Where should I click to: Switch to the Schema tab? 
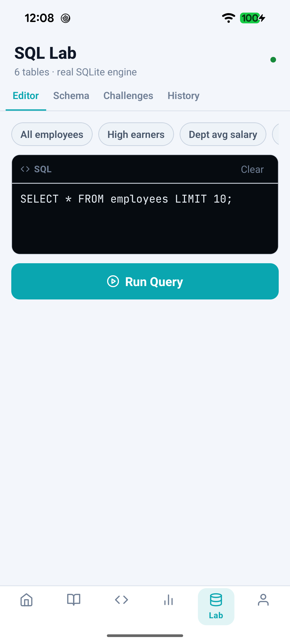coord(71,96)
